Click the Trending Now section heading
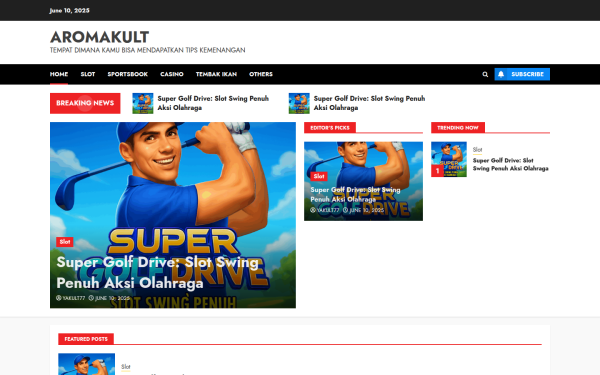Viewport: 600px width, 375px height. [x=458, y=128]
